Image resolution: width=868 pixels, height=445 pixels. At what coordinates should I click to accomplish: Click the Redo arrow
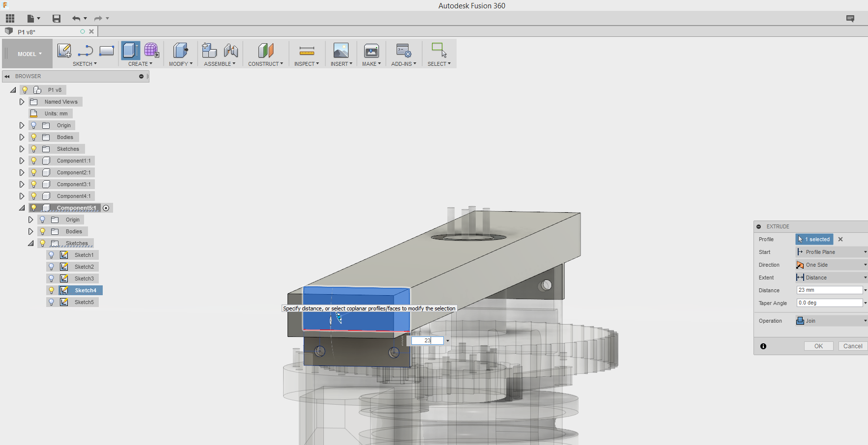98,19
